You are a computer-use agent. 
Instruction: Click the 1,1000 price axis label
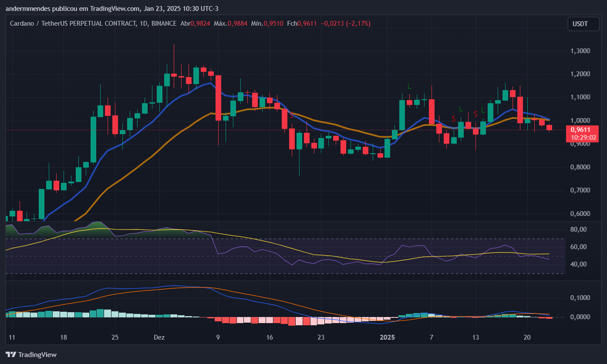[580, 97]
